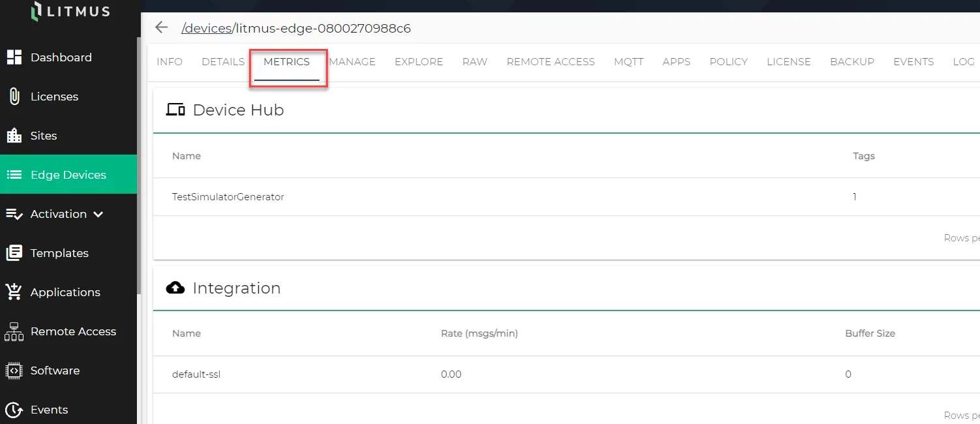980x424 pixels.
Task: Click the Litmus logo
Action: pos(70,11)
